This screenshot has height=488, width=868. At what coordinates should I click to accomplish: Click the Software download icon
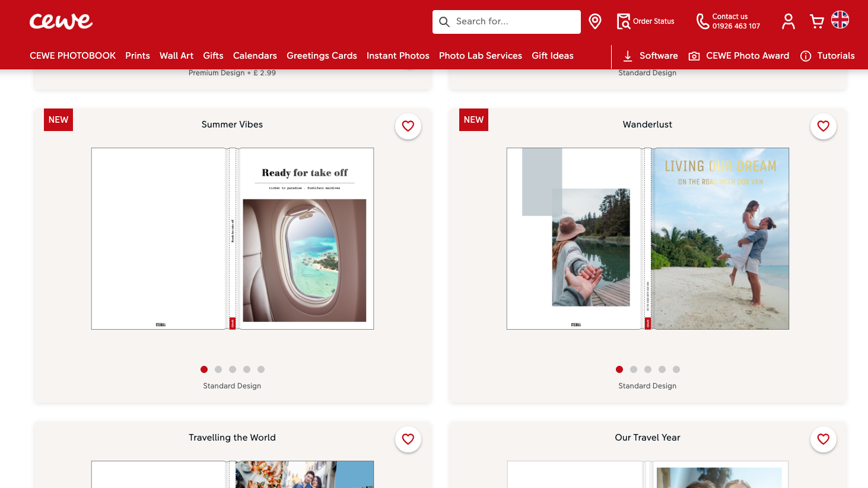[x=628, y=56]
